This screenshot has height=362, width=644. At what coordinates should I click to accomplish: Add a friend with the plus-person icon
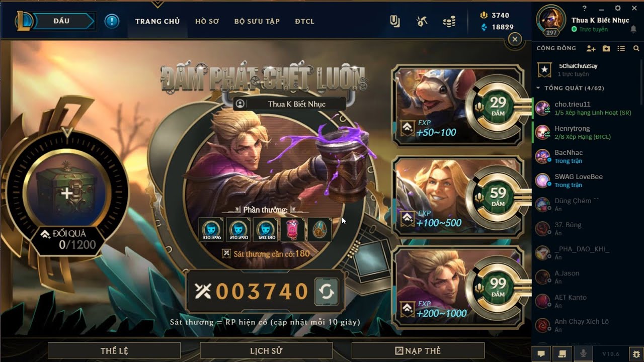coord(591,48)
